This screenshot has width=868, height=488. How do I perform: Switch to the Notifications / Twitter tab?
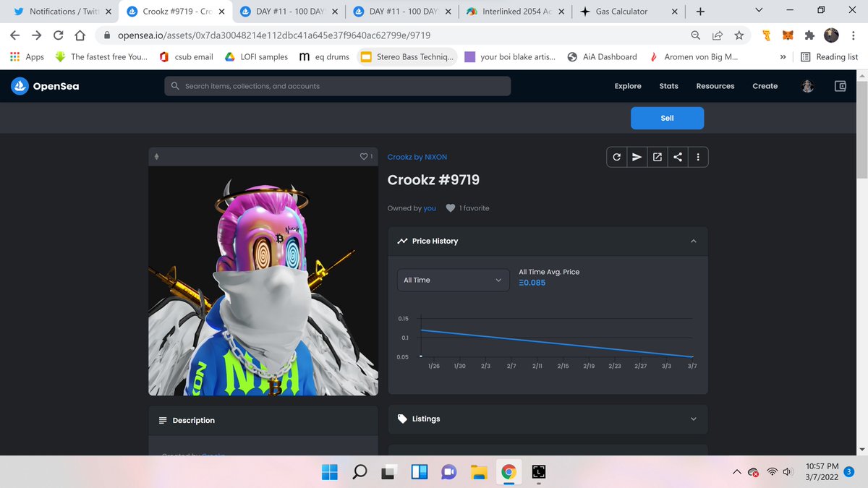(64, 12)
